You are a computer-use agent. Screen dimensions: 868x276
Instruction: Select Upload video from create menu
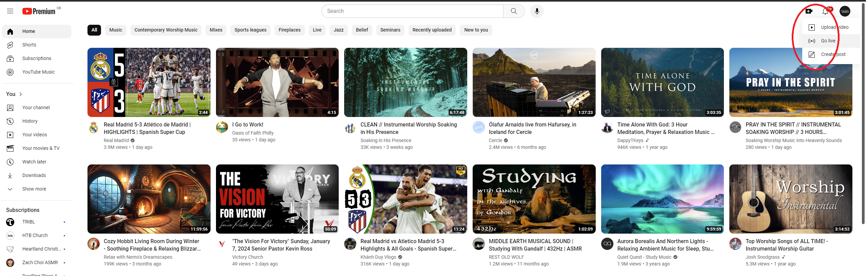[831, 27]
